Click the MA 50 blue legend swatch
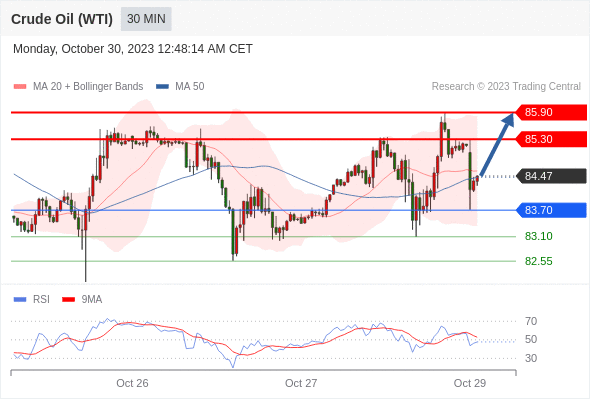This screenshot has width=590, height=400. pyautogui.click(x=162, y=87)
